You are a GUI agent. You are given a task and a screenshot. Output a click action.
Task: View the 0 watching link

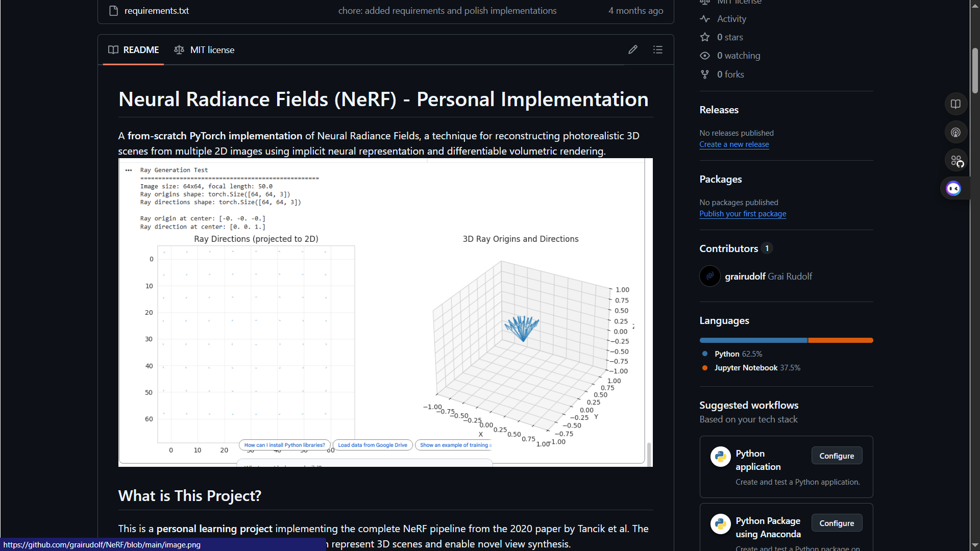coord(739,56)
